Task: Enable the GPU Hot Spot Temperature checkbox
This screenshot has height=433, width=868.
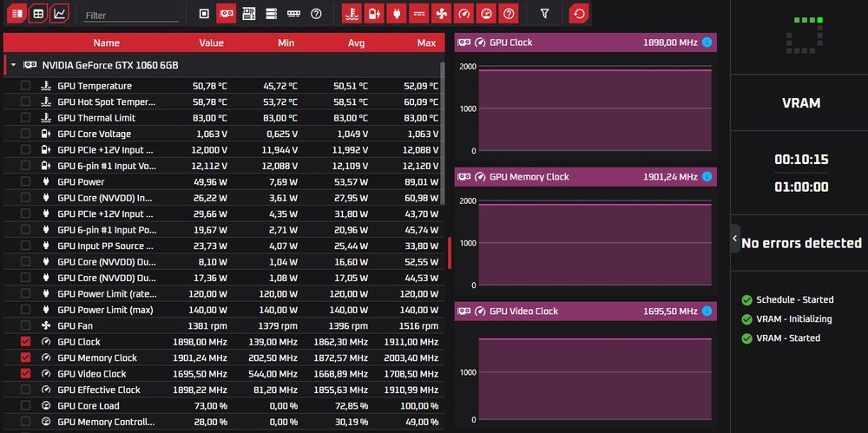Action: tap(25, 102)
